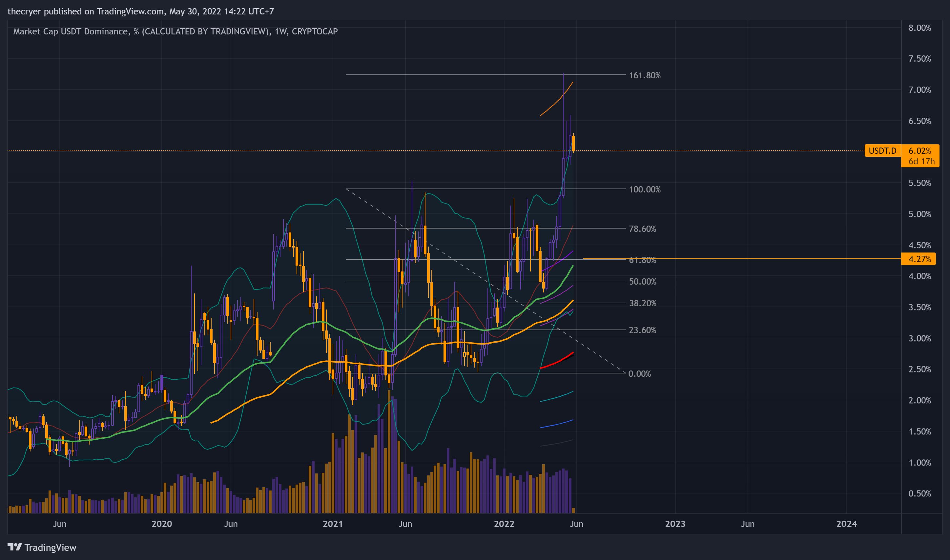Select the 61.80% Fibonacci level label

tap(642, 260)
